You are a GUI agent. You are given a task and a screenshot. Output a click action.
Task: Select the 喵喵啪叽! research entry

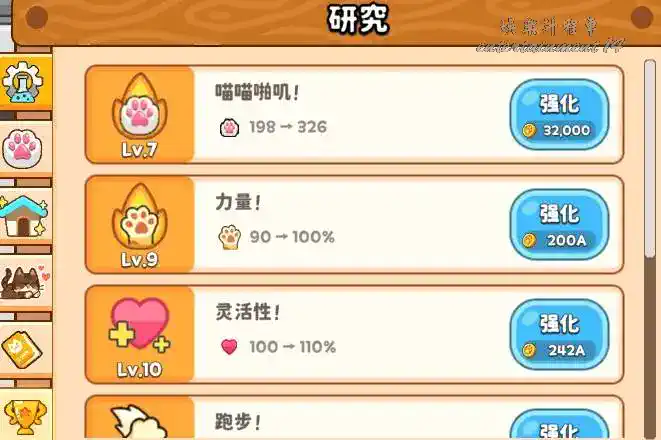pyautogui.click(x=354, y=114)
